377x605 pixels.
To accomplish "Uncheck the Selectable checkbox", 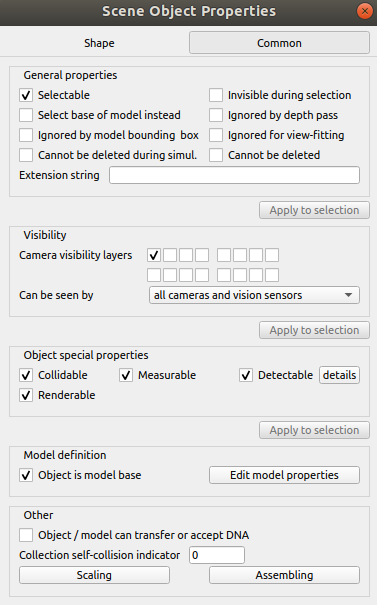I will click(26, 95).
